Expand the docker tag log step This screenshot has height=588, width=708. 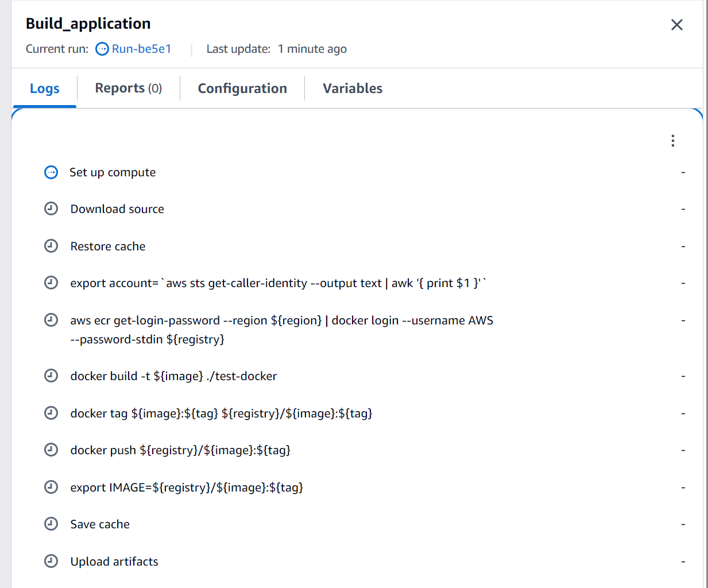click(221, 413)
